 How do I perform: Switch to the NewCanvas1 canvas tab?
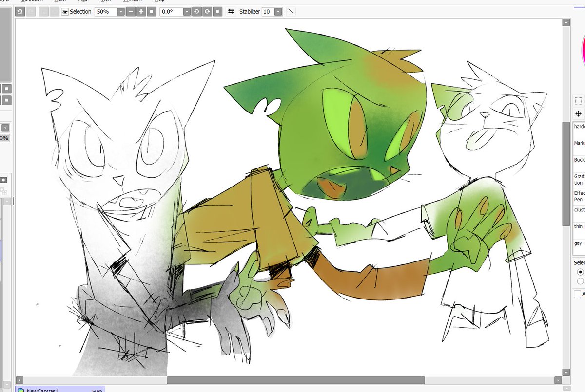[x=59, y=390]
